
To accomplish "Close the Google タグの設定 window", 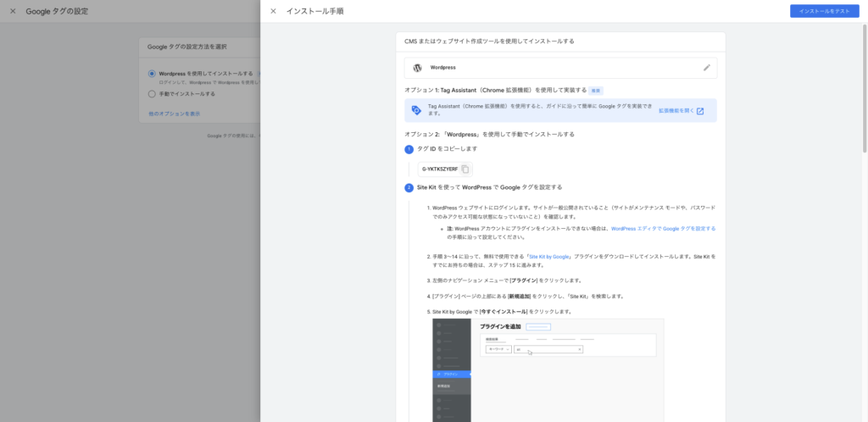I will 13,11.
